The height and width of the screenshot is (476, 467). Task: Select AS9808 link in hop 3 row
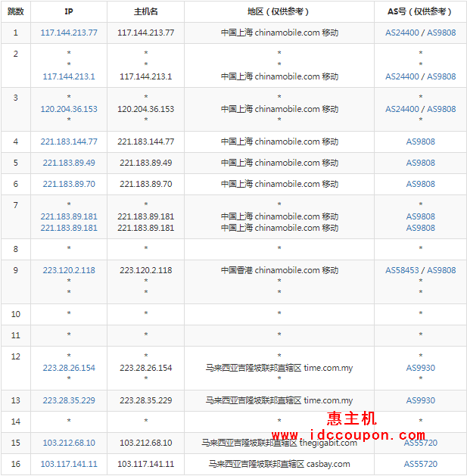tap(441, 109)
